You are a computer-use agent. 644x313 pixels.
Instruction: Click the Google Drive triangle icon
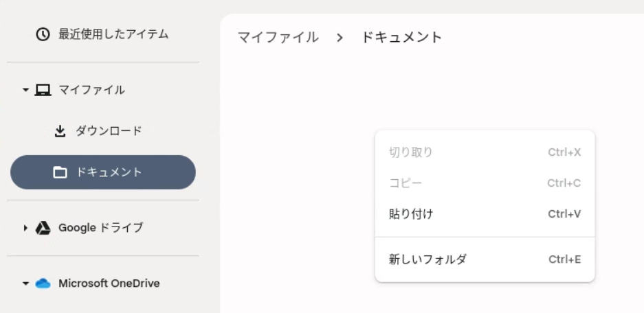tap(43, 228)
